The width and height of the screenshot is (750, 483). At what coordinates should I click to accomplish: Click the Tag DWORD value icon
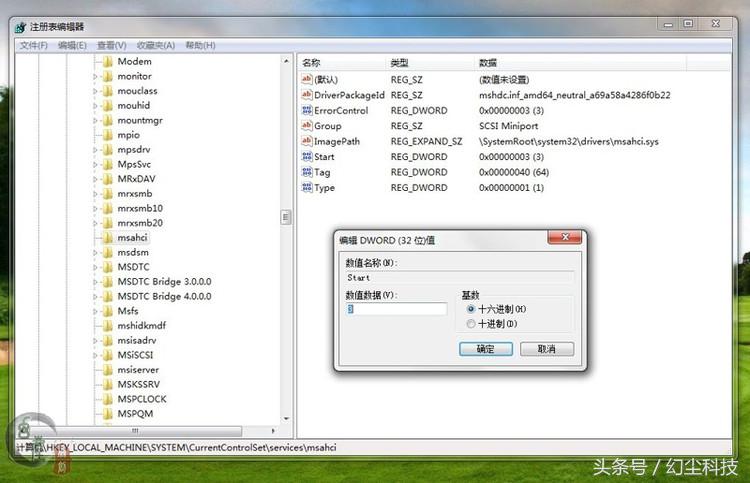[307, 172]
